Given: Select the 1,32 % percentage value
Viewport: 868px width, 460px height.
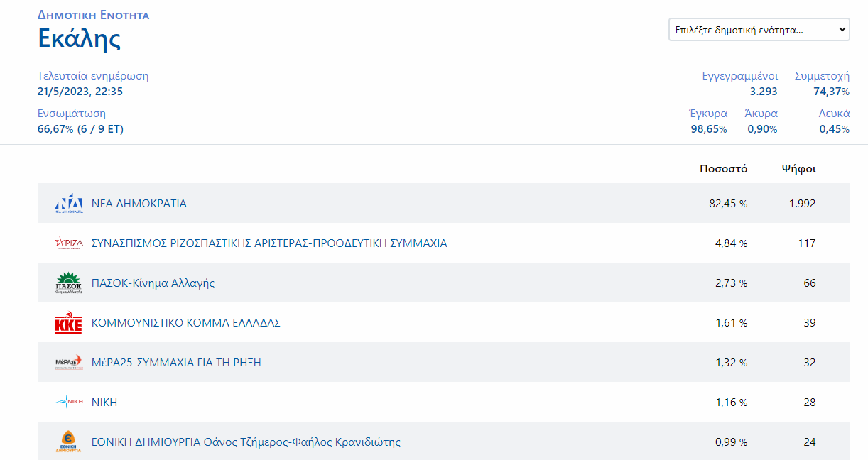Looking at the screenshot, I should [x=731, y=362].
